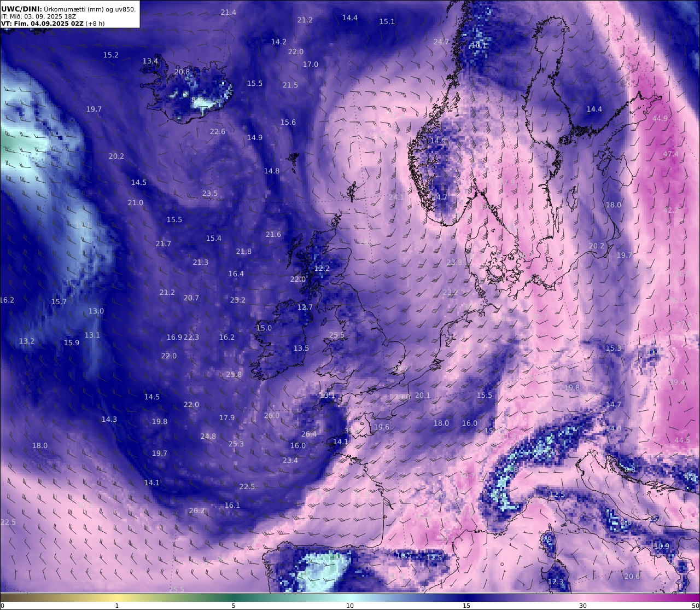
Task: Click the 26.2 value label
Action: click(197, 510)
